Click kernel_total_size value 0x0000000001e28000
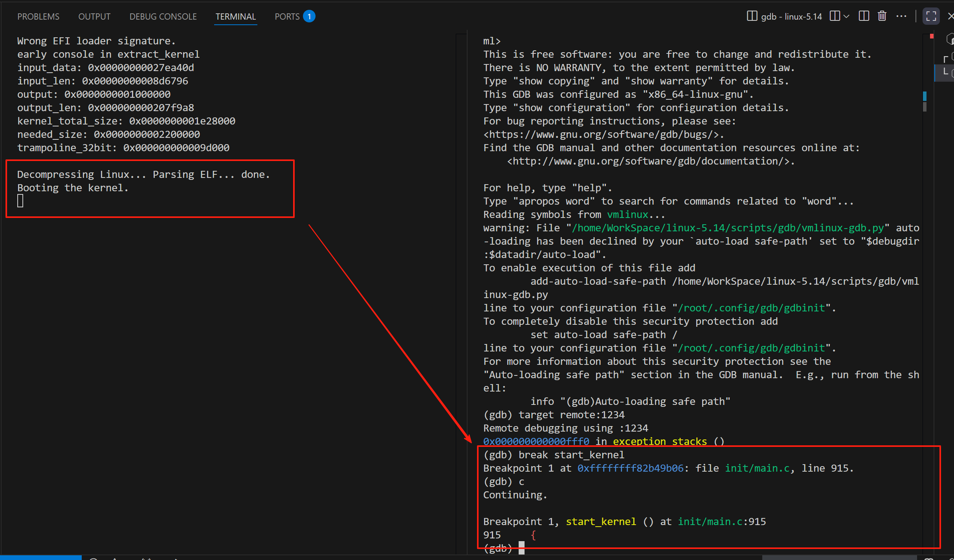954x560 pixels. click(182, 121)
